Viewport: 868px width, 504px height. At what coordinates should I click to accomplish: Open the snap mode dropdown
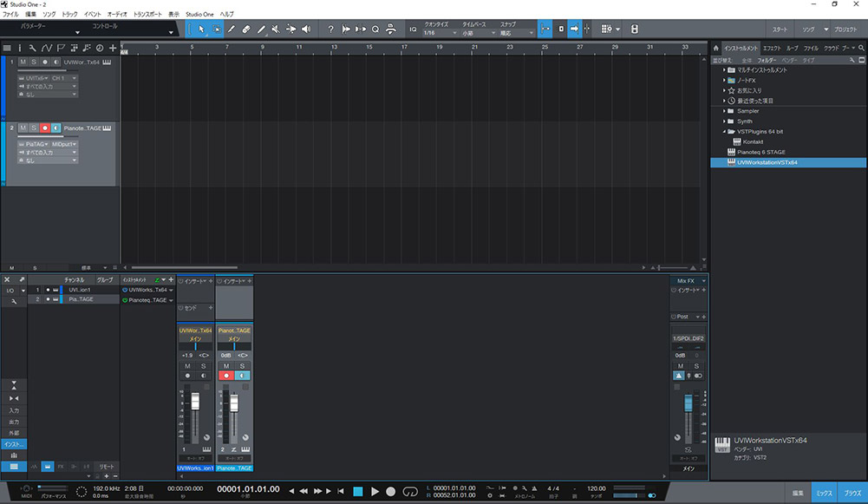tap(517, 33)
